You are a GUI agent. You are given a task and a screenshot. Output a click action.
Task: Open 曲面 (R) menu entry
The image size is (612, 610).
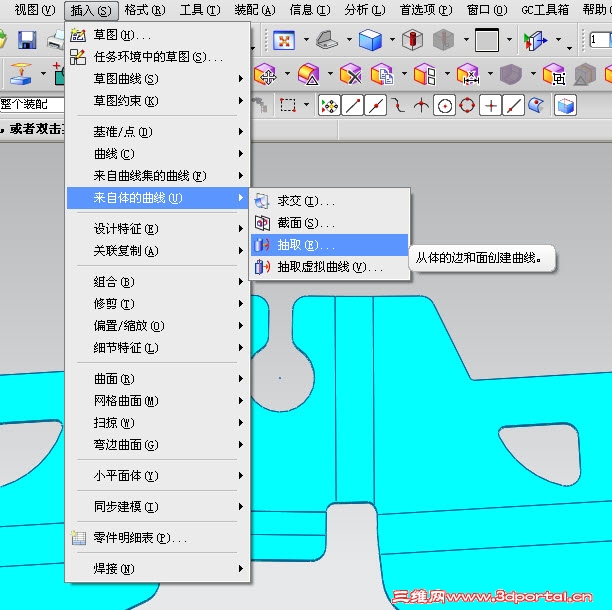[x=158, y=379]
